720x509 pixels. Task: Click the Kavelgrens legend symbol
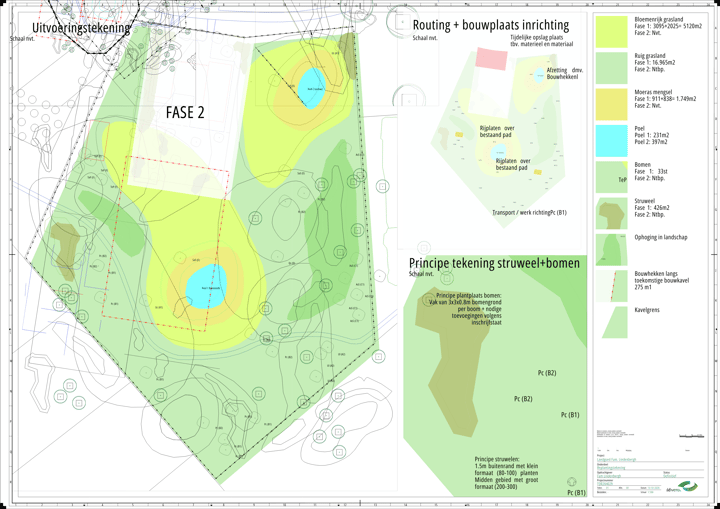(610, 321)
